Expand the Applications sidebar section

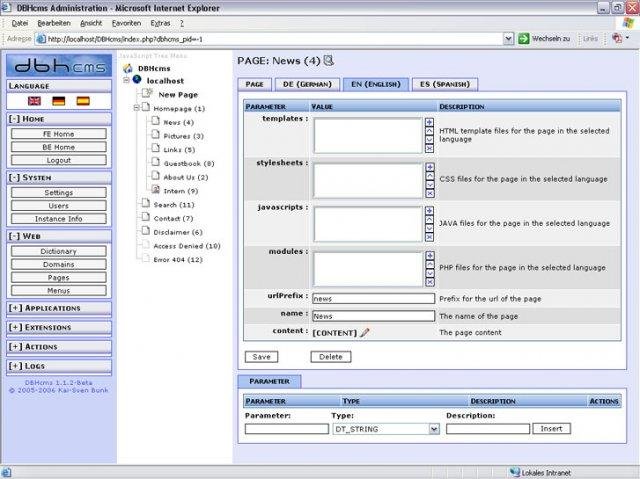click(x=16, y=308)
